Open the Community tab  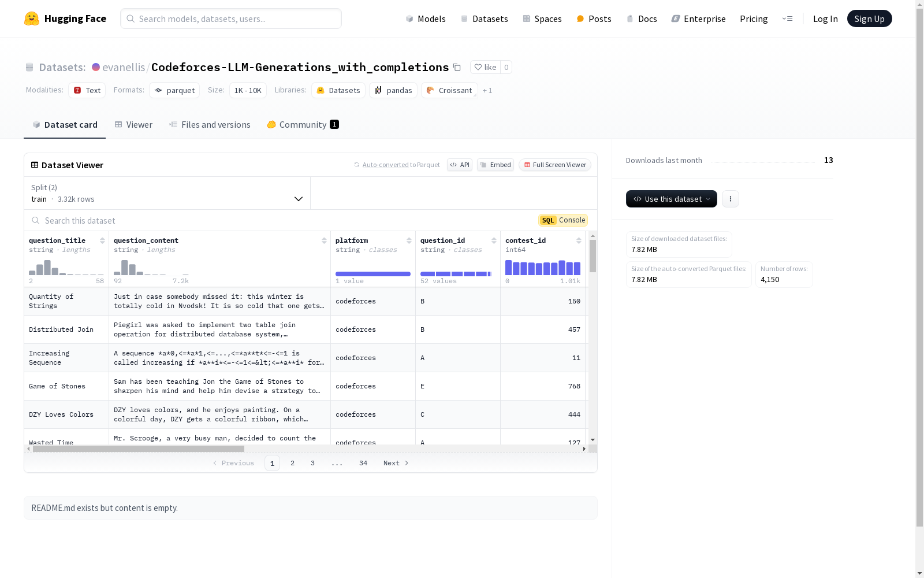click(x=303, y=125)
